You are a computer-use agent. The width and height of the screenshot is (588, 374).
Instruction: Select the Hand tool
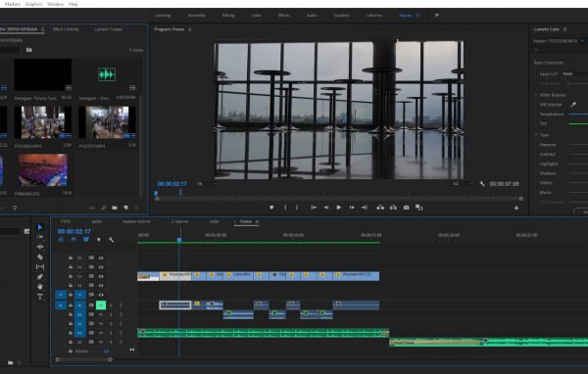(x=40, y=287)
